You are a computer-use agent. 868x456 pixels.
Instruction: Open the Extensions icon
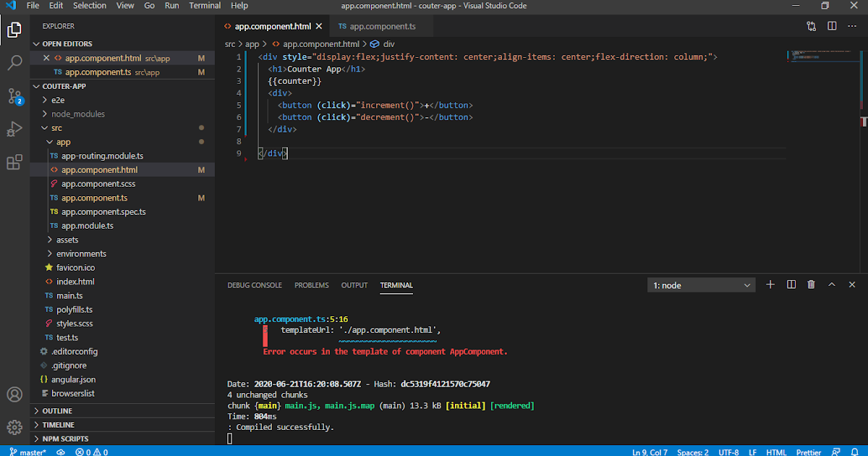click(x=14, y=162)
